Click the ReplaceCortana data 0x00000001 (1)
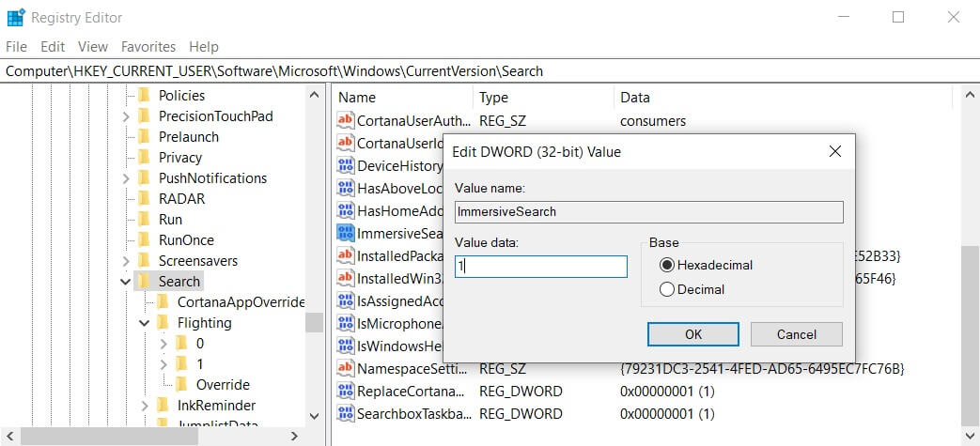Screen dimensions: 980x446 (667, 391)
